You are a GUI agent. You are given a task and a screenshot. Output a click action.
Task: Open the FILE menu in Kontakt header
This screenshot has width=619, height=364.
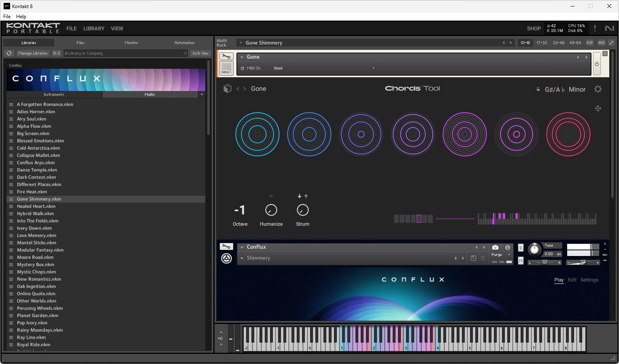(x=71, y=29)
